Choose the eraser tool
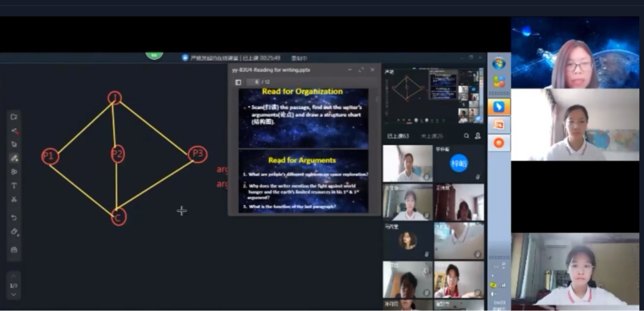The height and width of the screenshot is (311, 644). click(x=14, y=232)
